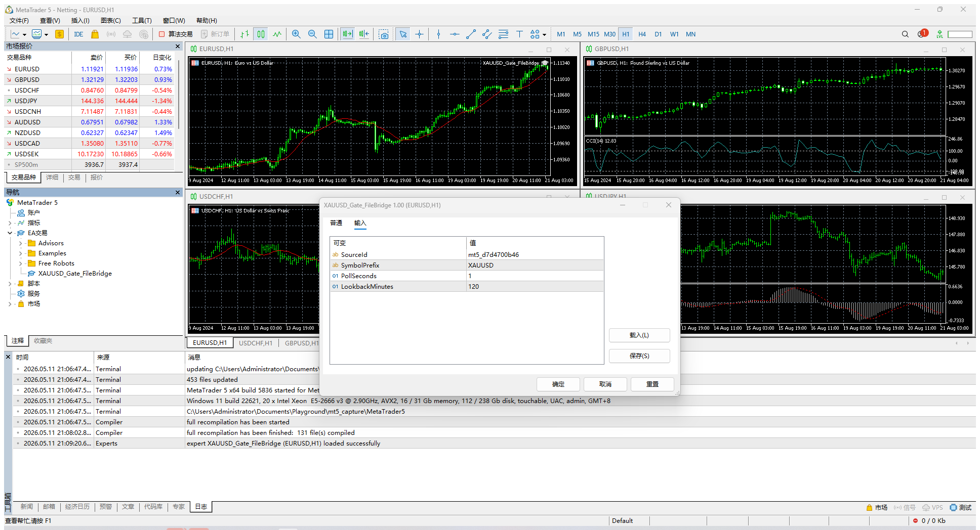Expand the Examples folder
This screenshot has height=530, width=980.
21,253
